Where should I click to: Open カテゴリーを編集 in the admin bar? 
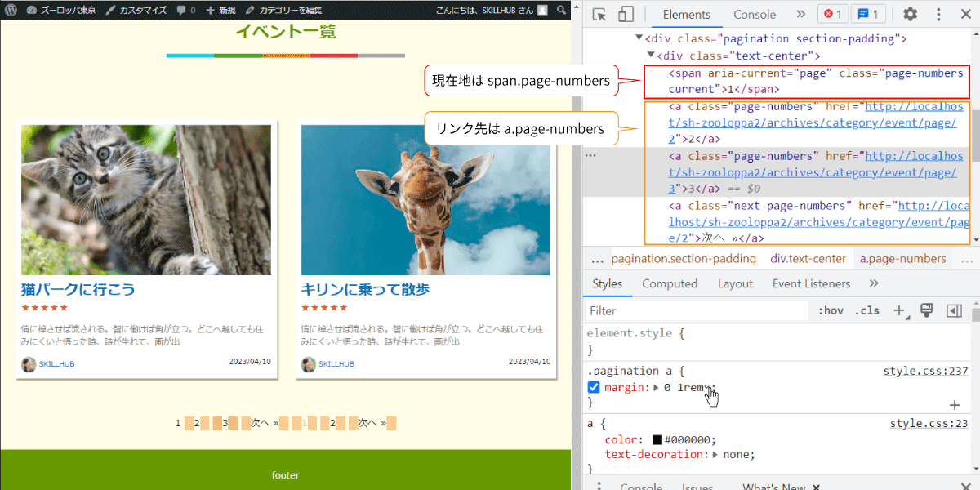pos(283,10)
